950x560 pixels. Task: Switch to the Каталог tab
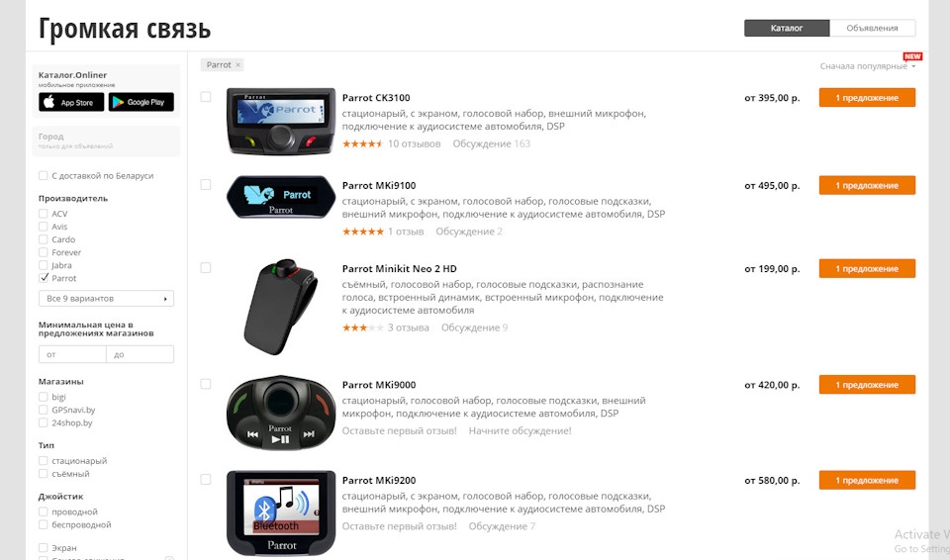787,28
